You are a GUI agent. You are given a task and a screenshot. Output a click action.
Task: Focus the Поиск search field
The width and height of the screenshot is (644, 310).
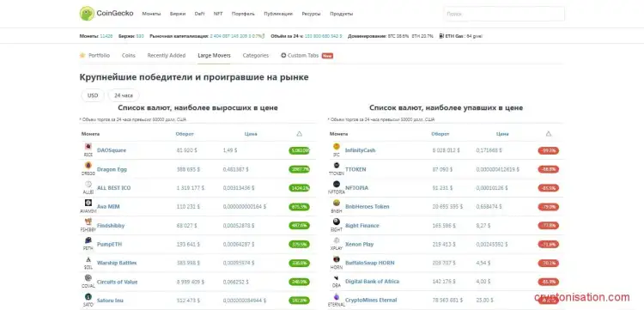(x=504, y=14)
